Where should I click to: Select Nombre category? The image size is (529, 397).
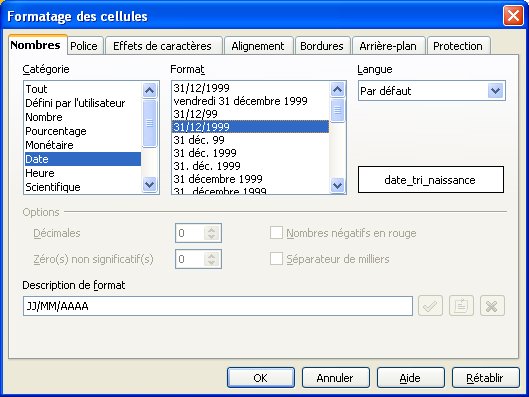83,117
